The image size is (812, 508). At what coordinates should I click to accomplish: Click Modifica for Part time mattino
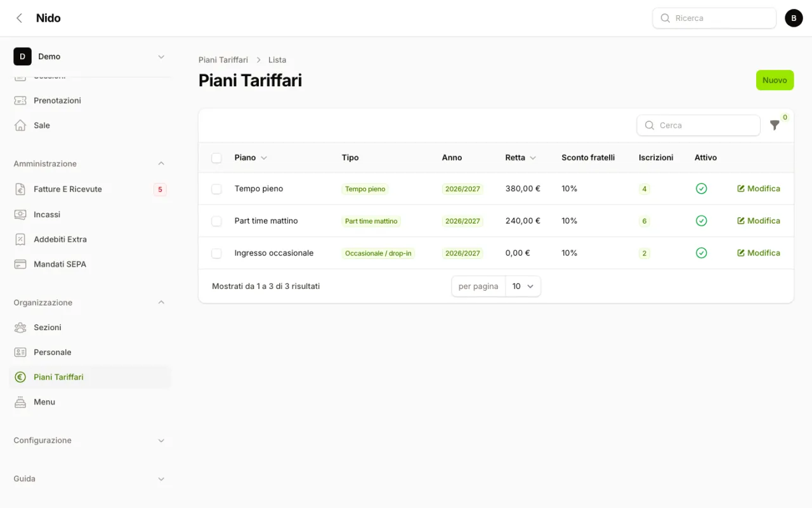coord(759,220)
